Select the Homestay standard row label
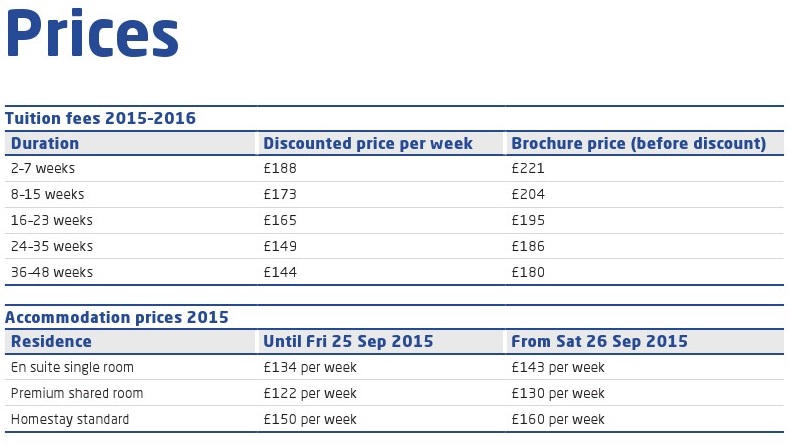This screenshot has width=789, height=445. tap(70, 419)
